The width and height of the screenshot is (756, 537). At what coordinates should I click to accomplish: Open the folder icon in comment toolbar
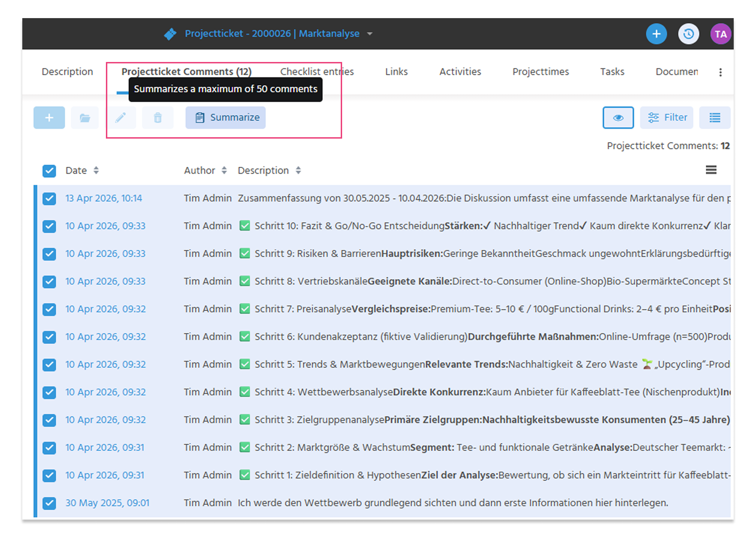(85, 118)
